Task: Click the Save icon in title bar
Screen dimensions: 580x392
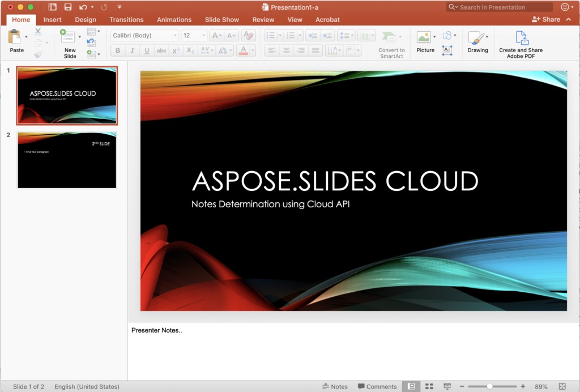Action: pos(68,7)
